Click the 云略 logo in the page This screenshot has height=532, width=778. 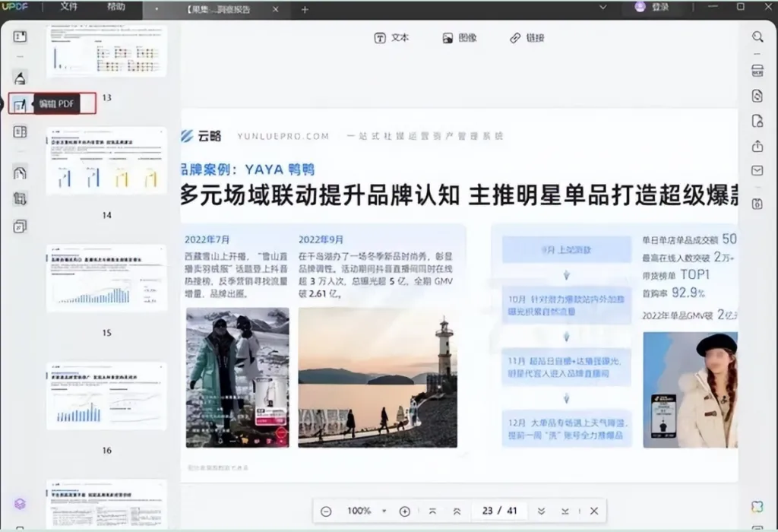201,136
